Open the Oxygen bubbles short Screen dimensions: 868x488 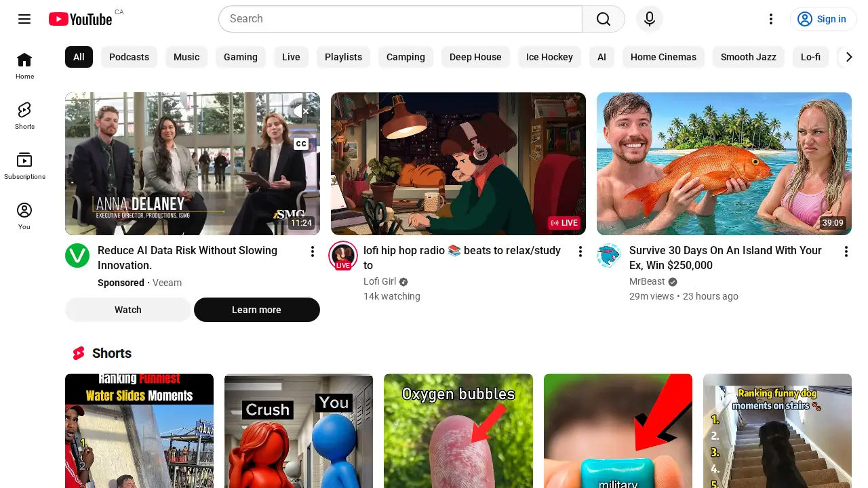458,431
